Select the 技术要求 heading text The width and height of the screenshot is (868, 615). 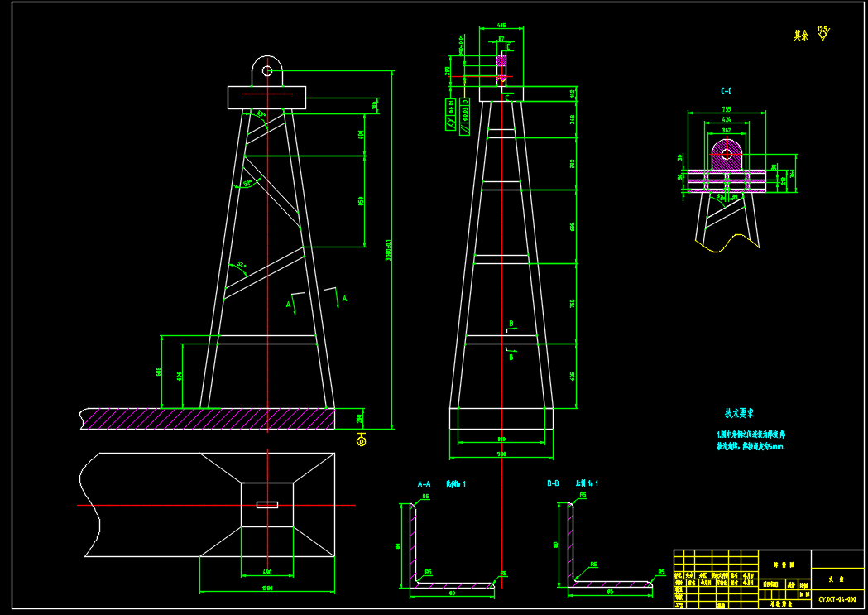(x=739, y=413)
